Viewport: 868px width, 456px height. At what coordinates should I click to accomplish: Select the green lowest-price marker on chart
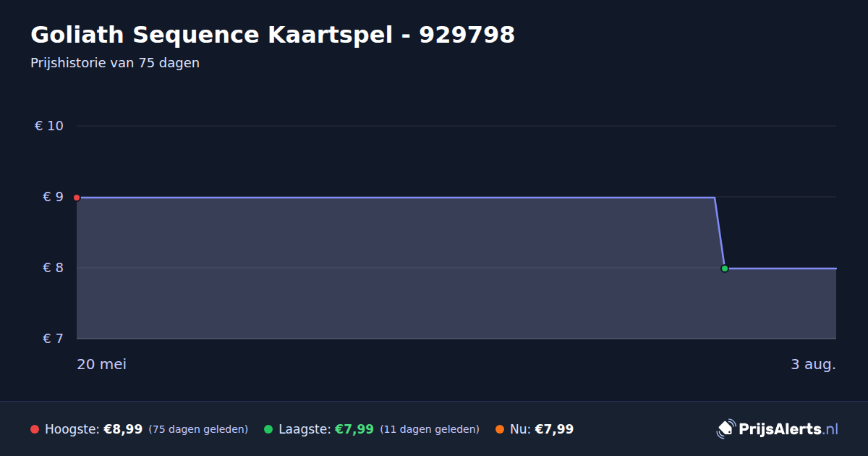pyautogui.click(x=725, y=269)
